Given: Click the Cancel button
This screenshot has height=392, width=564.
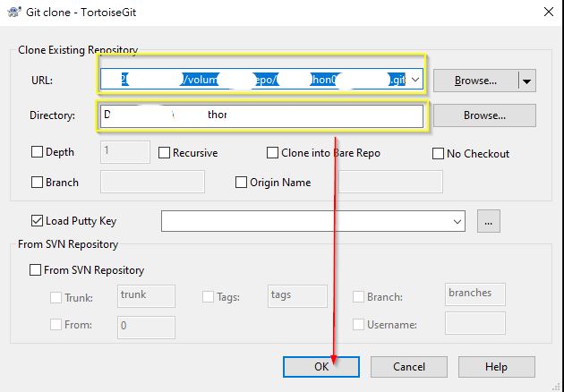Looking at the screenshot, I should click(x=409, y=367).
